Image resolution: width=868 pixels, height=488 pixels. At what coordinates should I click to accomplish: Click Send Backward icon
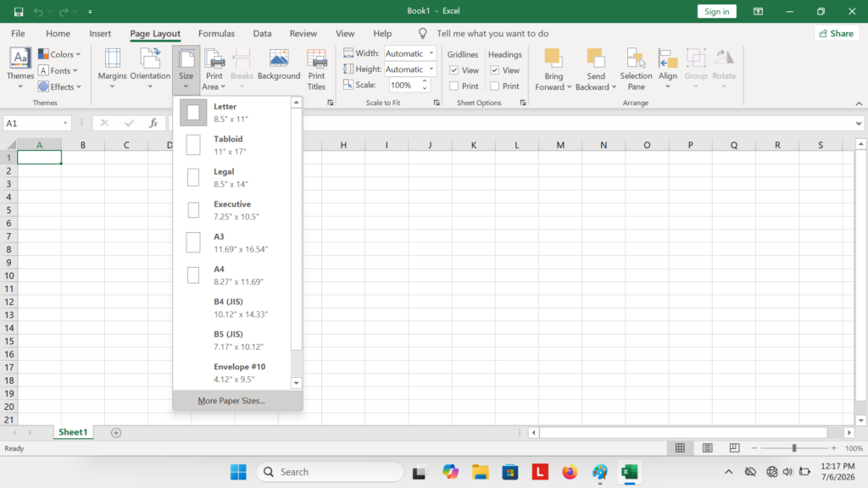click(x=596, y=58)
